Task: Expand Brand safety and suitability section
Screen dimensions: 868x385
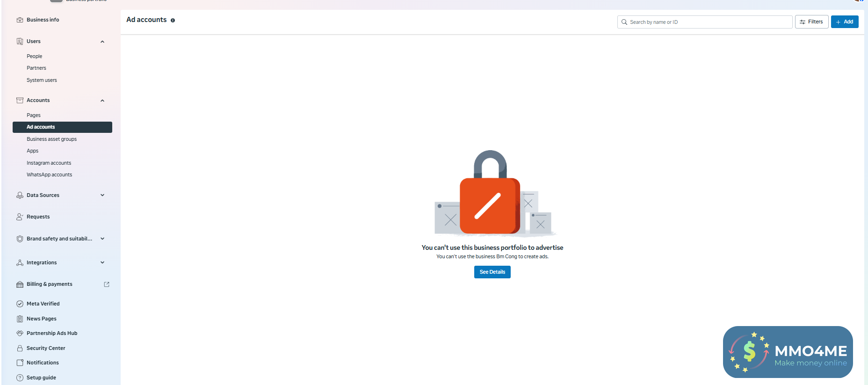Action: 102,239
